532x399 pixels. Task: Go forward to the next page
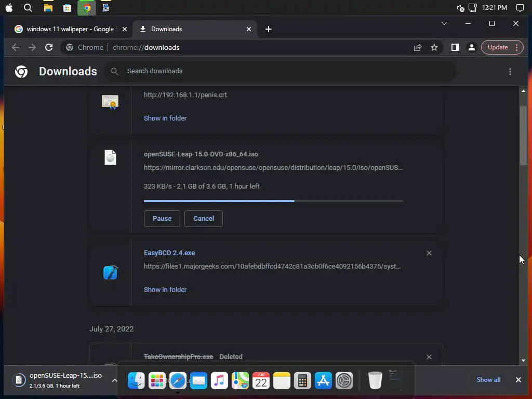32,47
